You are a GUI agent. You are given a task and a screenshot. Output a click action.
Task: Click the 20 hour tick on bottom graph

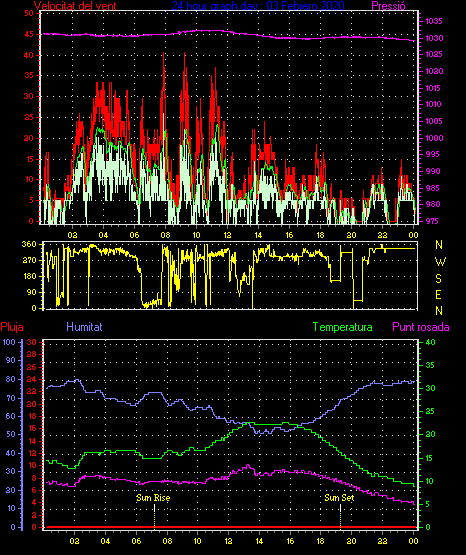(351, 541)
